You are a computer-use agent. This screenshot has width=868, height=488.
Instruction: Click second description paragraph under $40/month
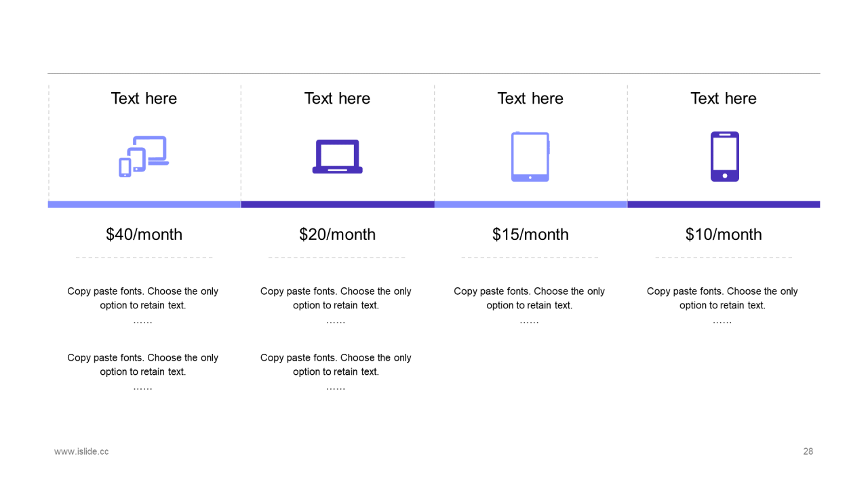[143, 372]
